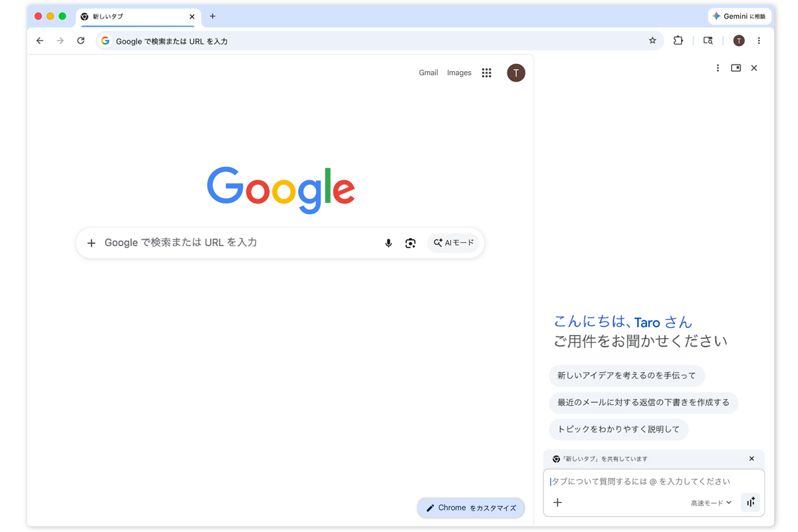Image resolution: width=798 pixels, height=532 pixels.
Task: Add attachment with Gemini plus icon
Action: [558, 503]
